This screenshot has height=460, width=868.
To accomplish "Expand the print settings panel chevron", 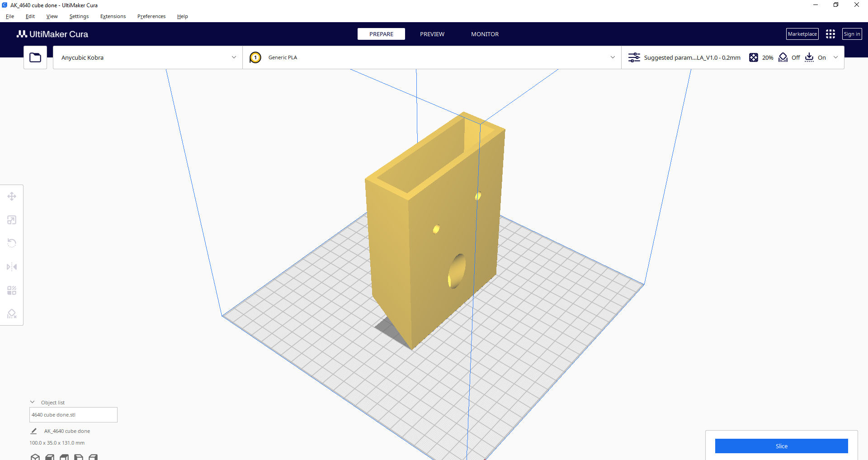I will (x=835, y=57).
